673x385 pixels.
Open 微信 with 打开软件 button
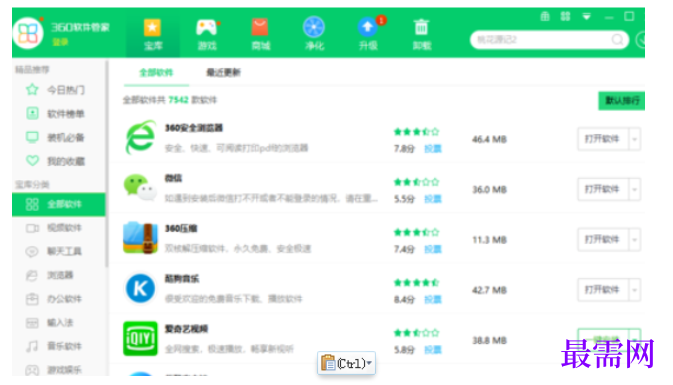603,189
